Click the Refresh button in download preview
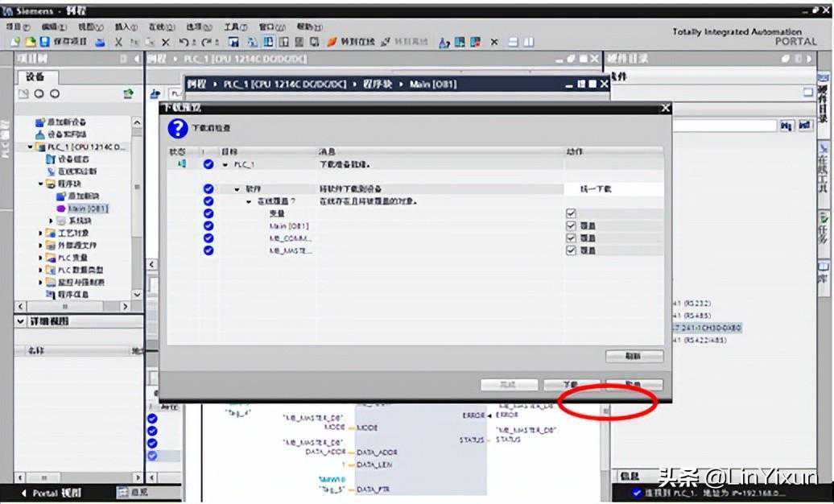The width and height of the screenshot is (834, 504). (x=634, y=356)
